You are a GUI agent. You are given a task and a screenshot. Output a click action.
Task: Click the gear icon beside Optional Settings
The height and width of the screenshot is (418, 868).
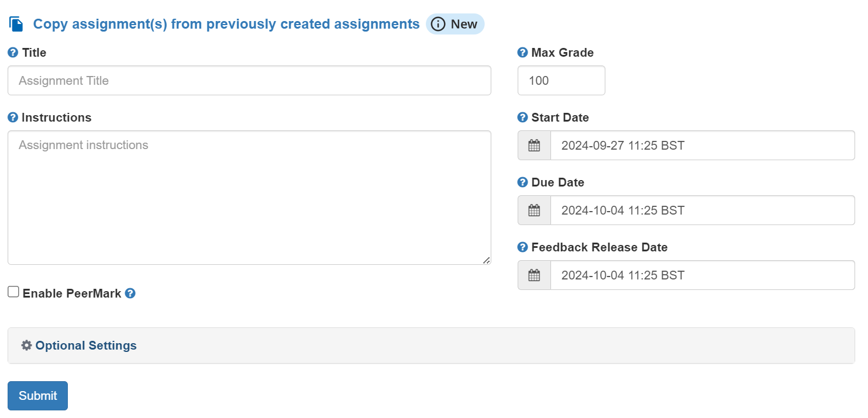pos(26,345)
